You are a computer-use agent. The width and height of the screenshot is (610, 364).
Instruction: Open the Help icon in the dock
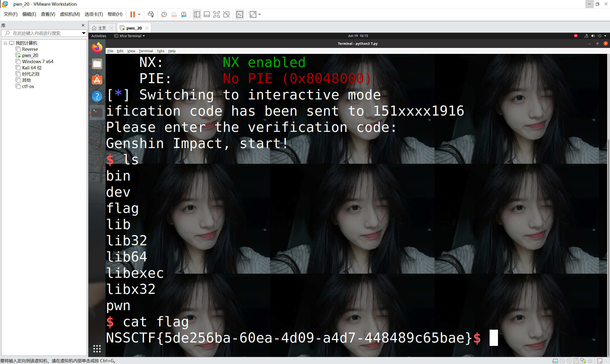click(97, 96)
